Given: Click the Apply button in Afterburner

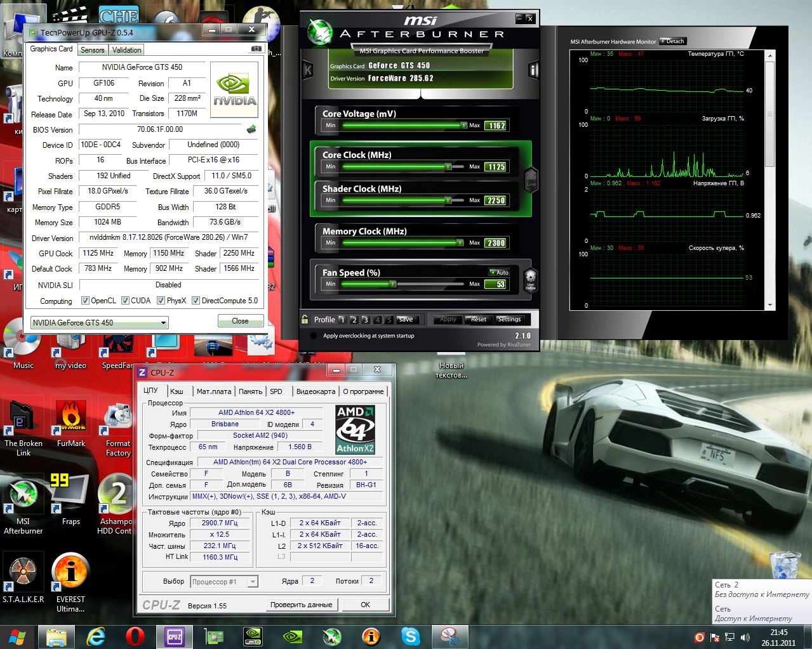Looking at the screenshot, I should tap(448, 320).
